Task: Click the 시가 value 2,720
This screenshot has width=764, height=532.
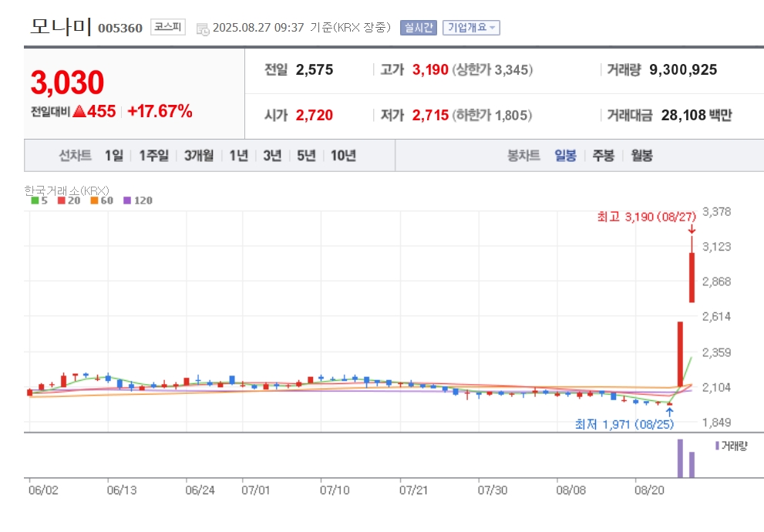Action: (x=315, y=115)
